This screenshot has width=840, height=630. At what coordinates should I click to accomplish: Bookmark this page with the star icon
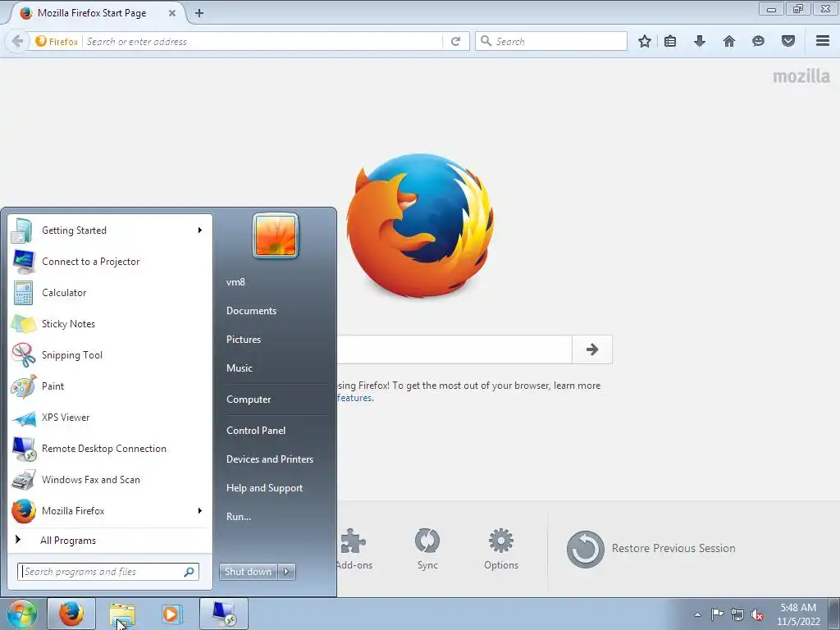pyautogui.click(x=645, y=41)
